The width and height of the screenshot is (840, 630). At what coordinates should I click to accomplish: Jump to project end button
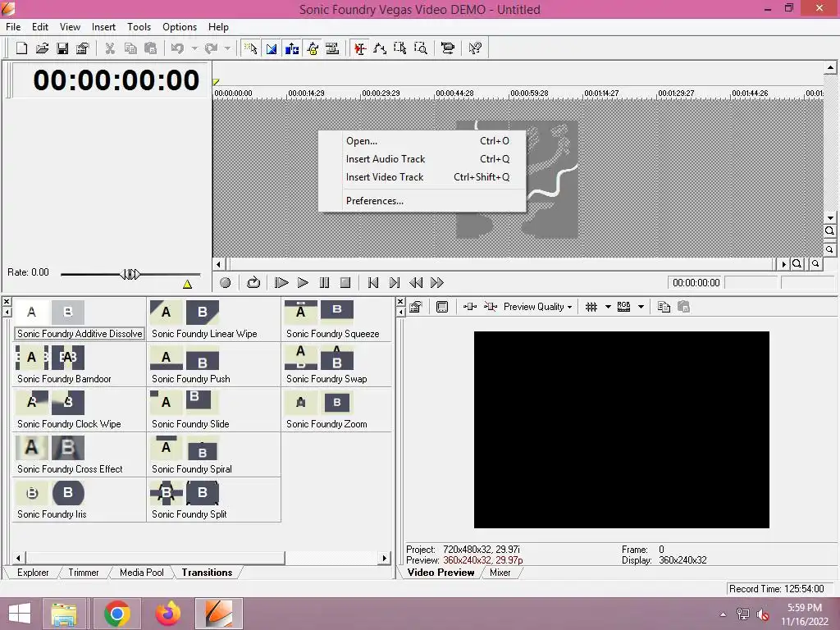(x=395, y=282)
